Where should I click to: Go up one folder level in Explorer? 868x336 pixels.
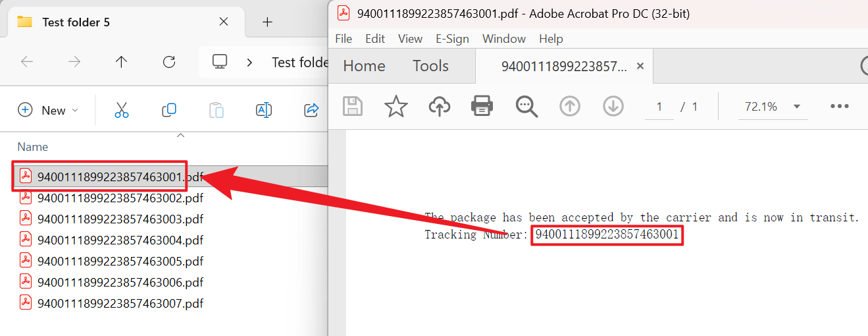click(x=121, y=62)
